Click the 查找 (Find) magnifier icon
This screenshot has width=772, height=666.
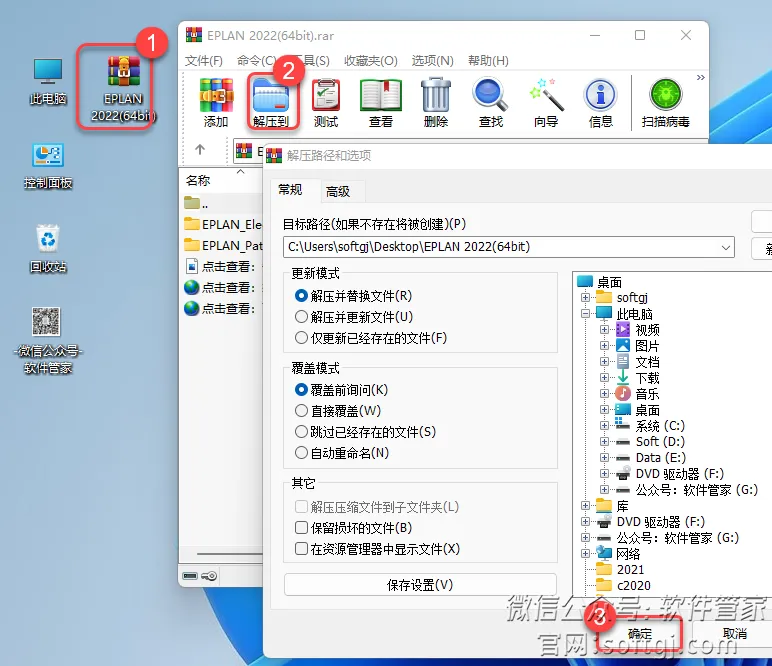pyautogui.click(x=491, y=103)
